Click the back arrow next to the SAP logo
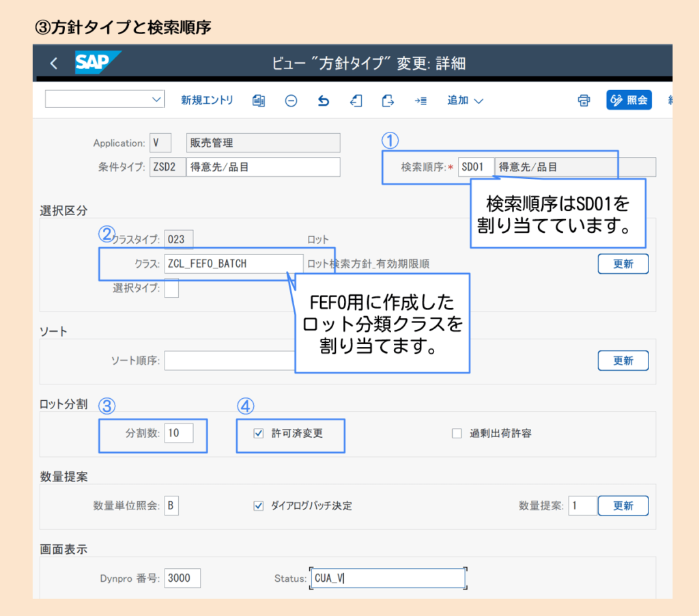 pos(53,63)
